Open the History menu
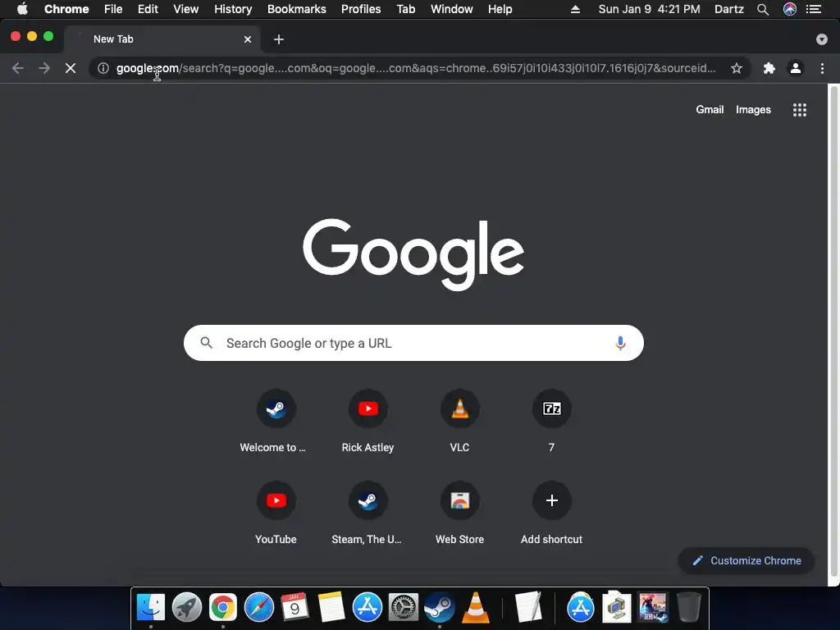Image resolution: width=840 pixels, height=630 pixels. pyautogui.click(x=233, y=9)
